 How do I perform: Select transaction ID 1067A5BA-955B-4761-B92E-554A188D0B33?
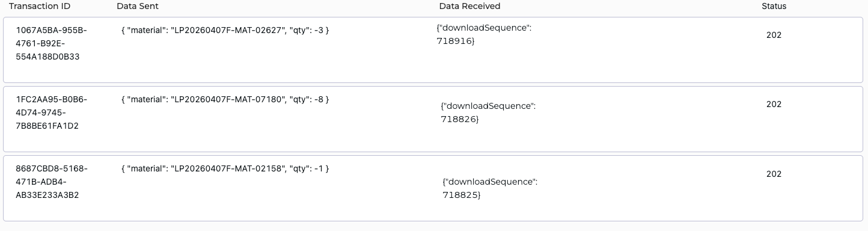pyautogui.click(x=51, y=43)
